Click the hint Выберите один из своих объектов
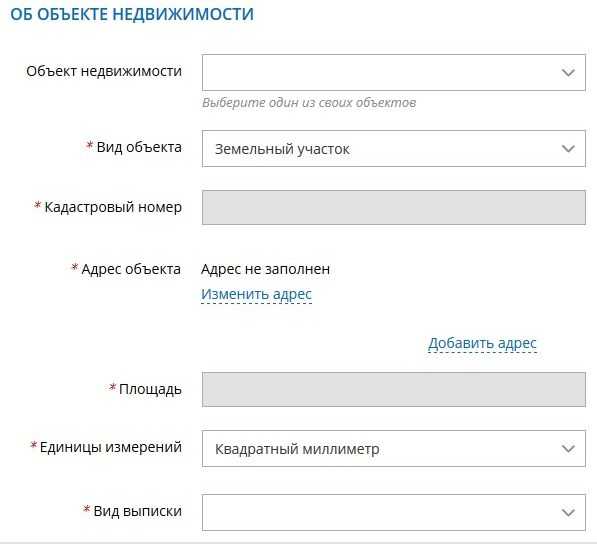 [309, 103]
